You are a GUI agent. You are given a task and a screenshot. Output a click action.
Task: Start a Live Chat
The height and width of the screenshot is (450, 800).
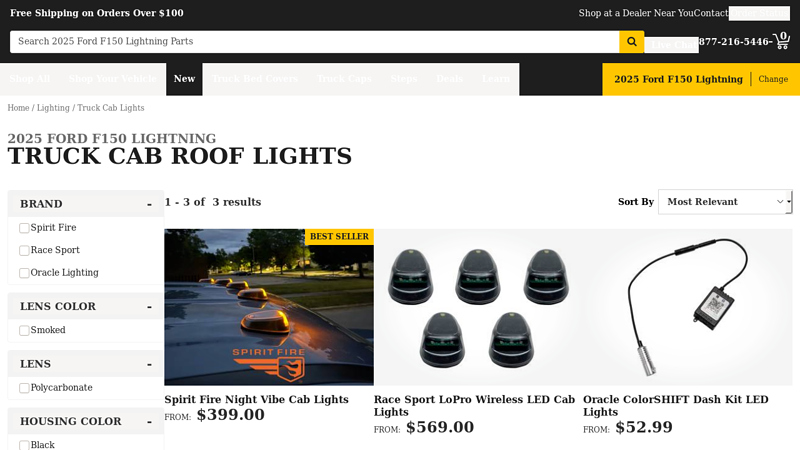671,44
